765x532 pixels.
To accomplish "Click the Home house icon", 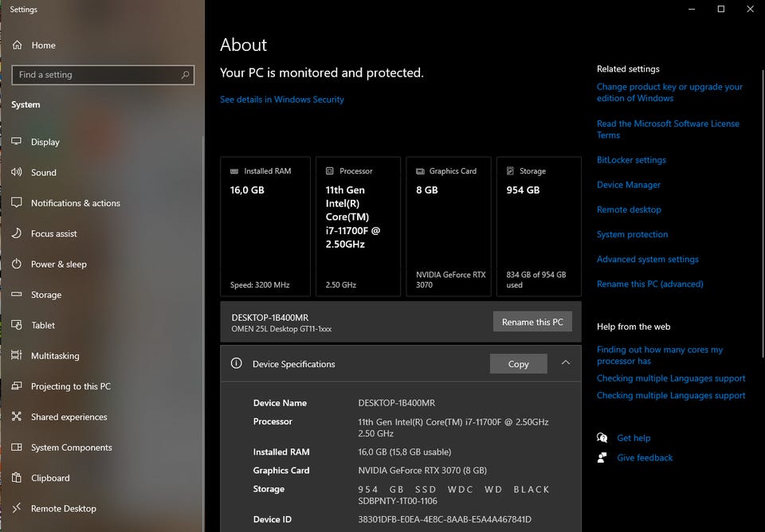I will point(17,45).
